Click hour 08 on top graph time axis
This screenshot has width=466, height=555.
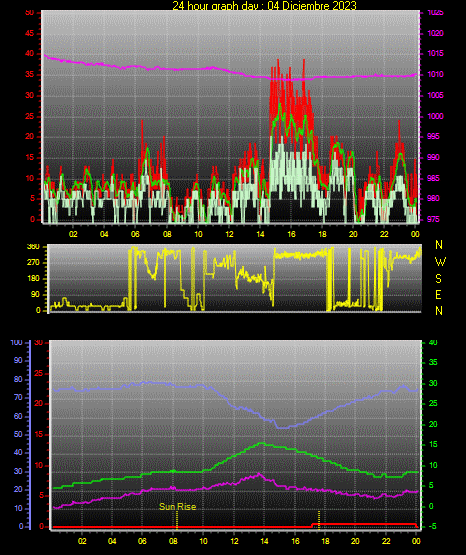(167, 234)
